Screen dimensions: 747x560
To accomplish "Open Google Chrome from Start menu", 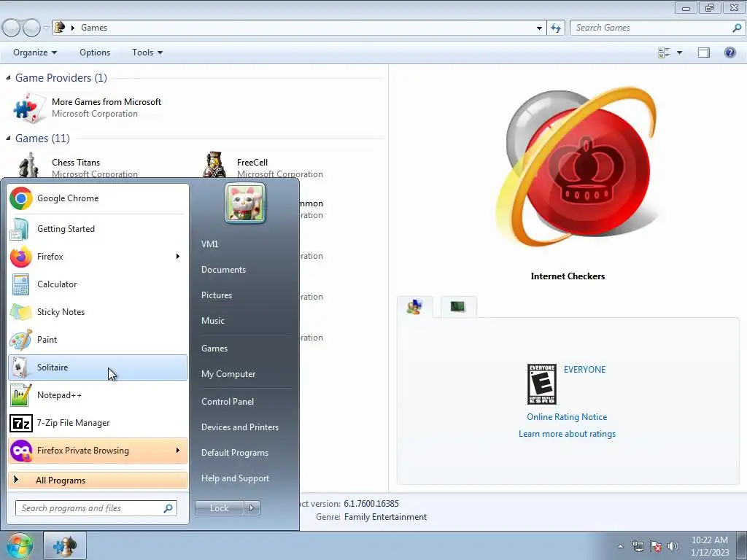I will pyautogui.click(x=98, y=198).
